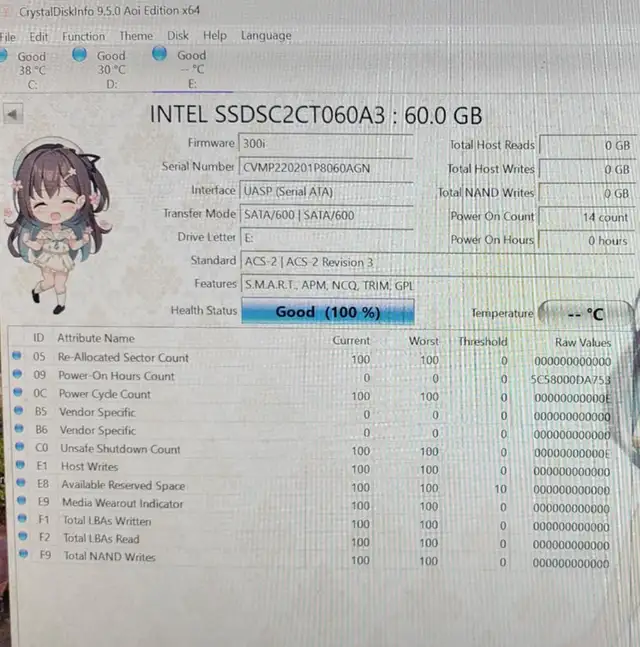Click the Worst column header
The image size is (640, 647).
coord(424,341)
